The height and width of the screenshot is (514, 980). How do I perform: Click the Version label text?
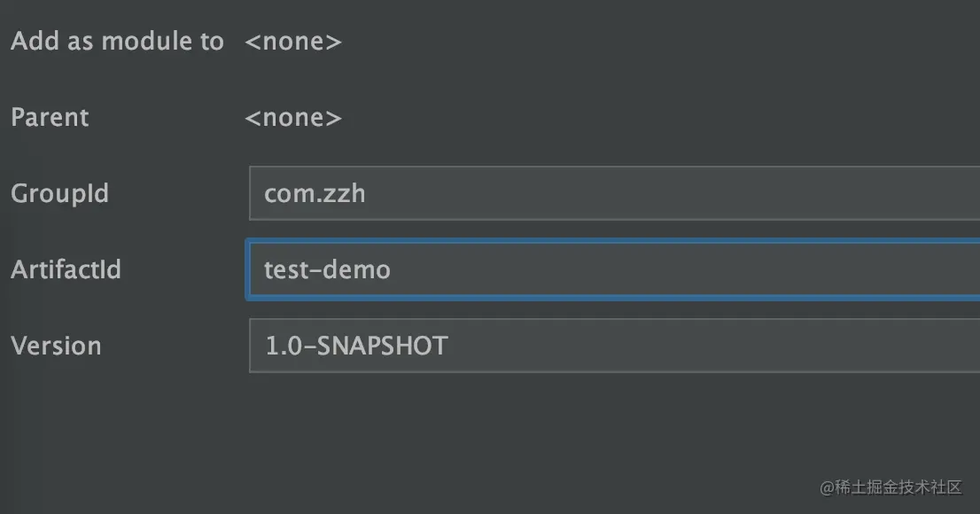[x=56, y=346]
